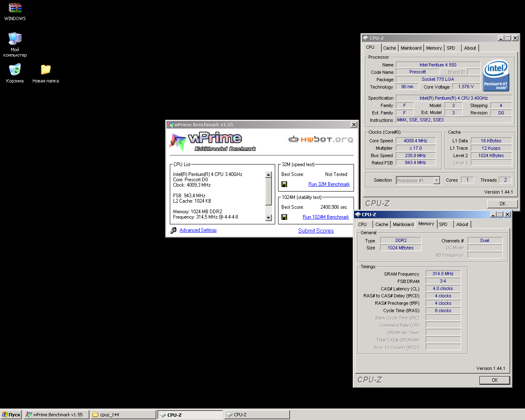Click the CPU List scrollbar thumb
The image size is (525, 420).
click(269, 192)
